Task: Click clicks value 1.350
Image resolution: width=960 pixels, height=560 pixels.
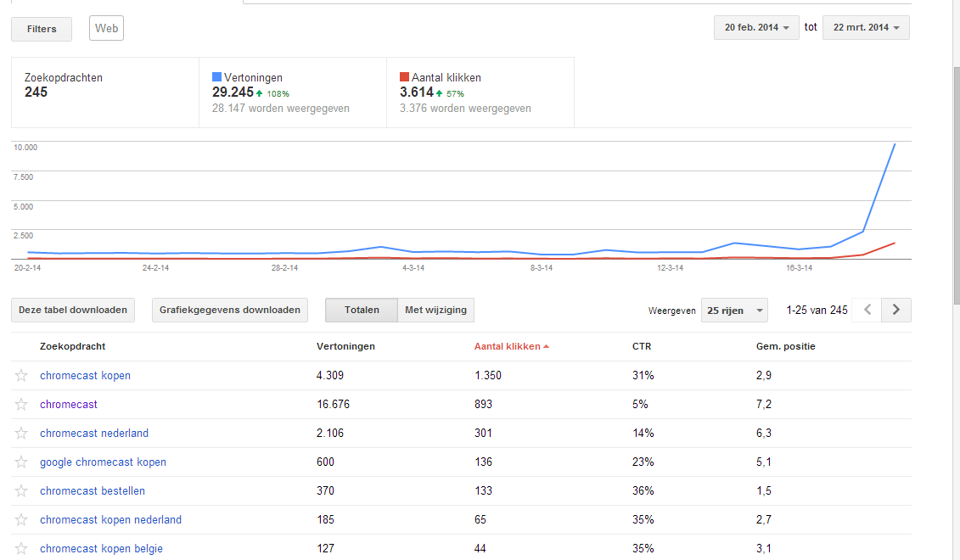Action: (488, 375)
